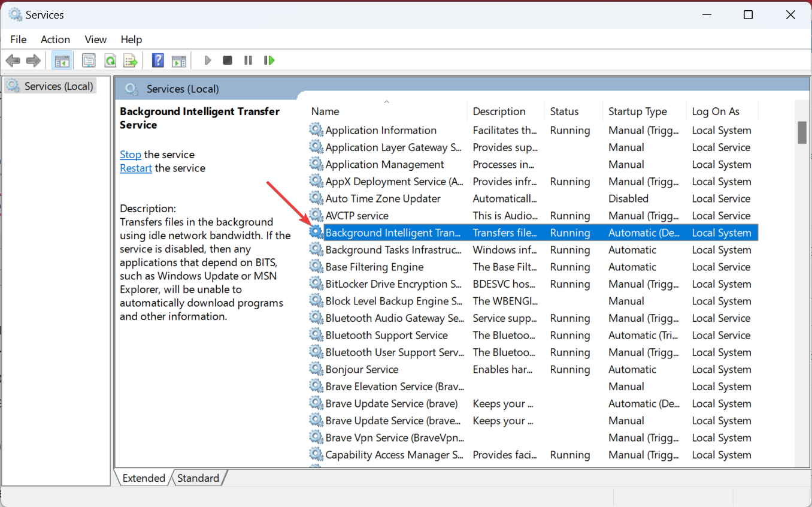Click 'The WBENGI...' description cell

pyautogui.click(x=505, y=301)
